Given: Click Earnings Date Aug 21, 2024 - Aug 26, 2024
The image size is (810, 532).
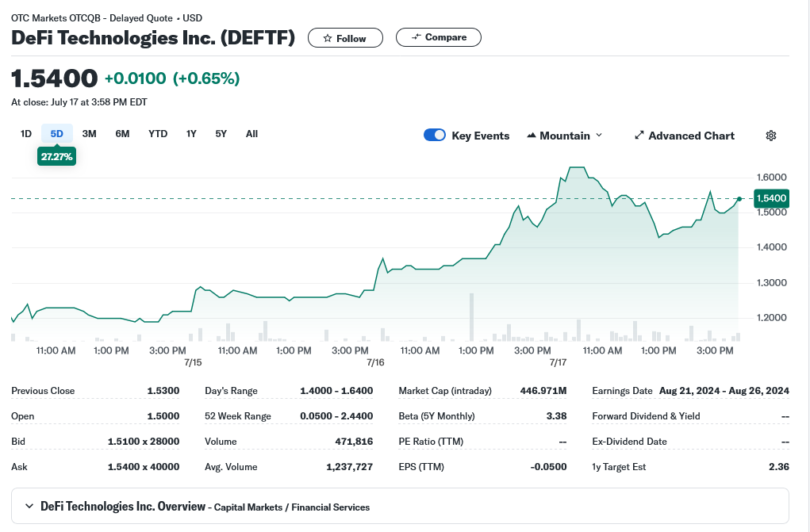Looking at the screenshot, I should [724, 391].
